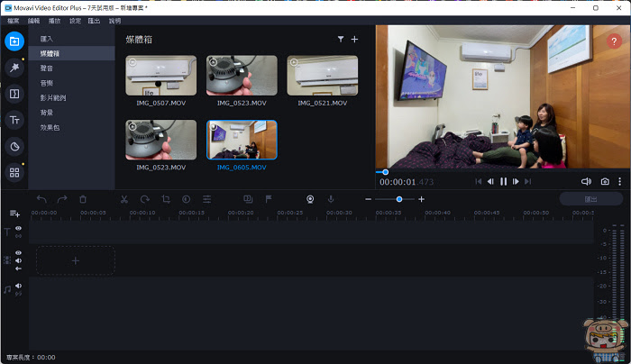Add a marker with the flag icon

tap(269, 199)
